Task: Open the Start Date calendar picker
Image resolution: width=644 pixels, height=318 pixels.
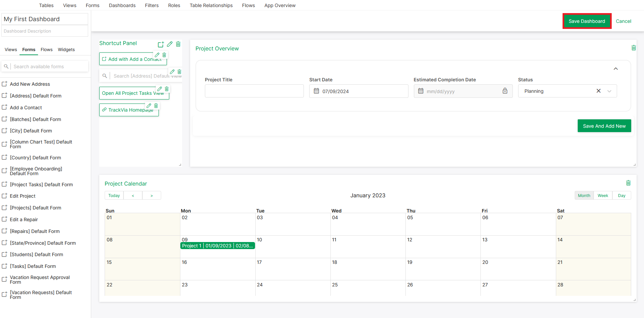Action: pos(316,91)
